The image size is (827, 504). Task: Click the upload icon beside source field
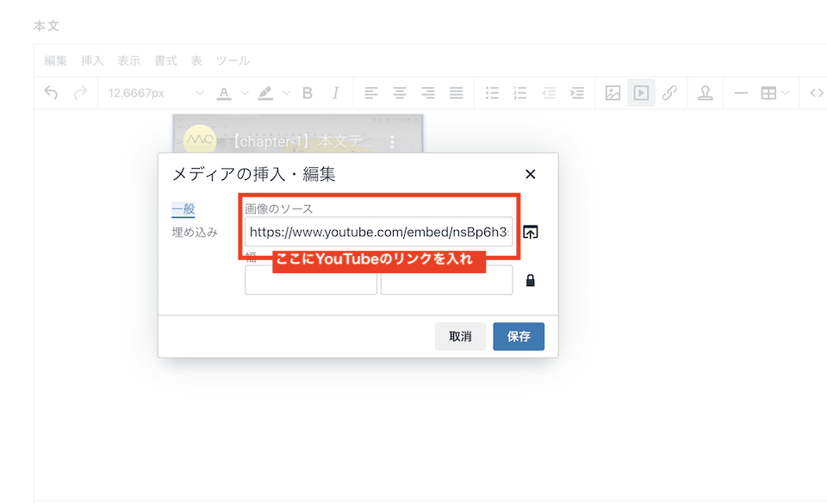pyautogui.click(x=531, y=233)
